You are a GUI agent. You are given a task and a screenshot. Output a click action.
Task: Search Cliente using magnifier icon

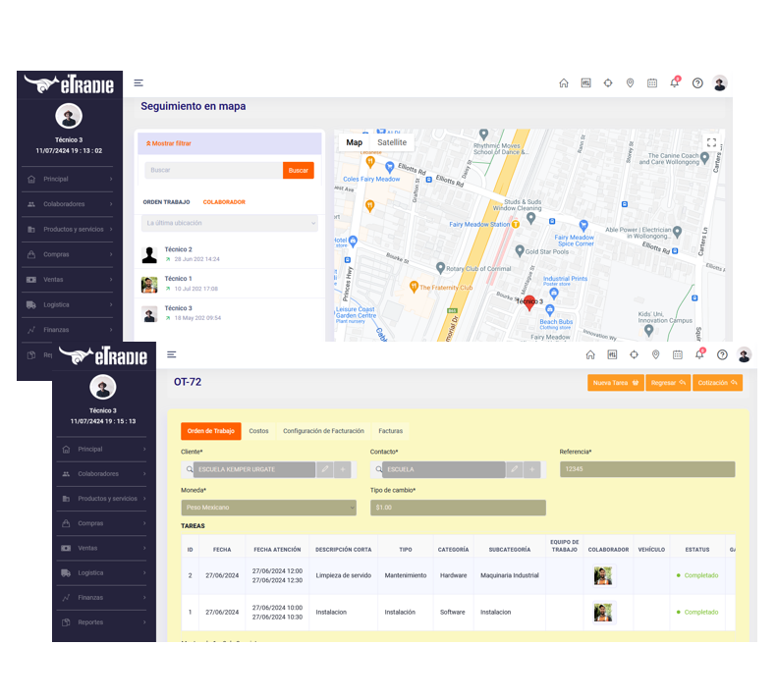(x=190, y=469)
